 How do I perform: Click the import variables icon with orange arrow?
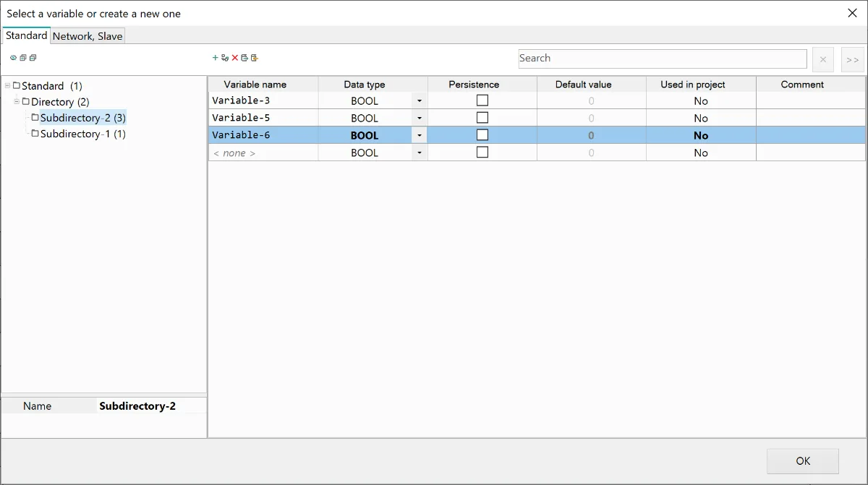pyautogui.click(x=255, y=58)
